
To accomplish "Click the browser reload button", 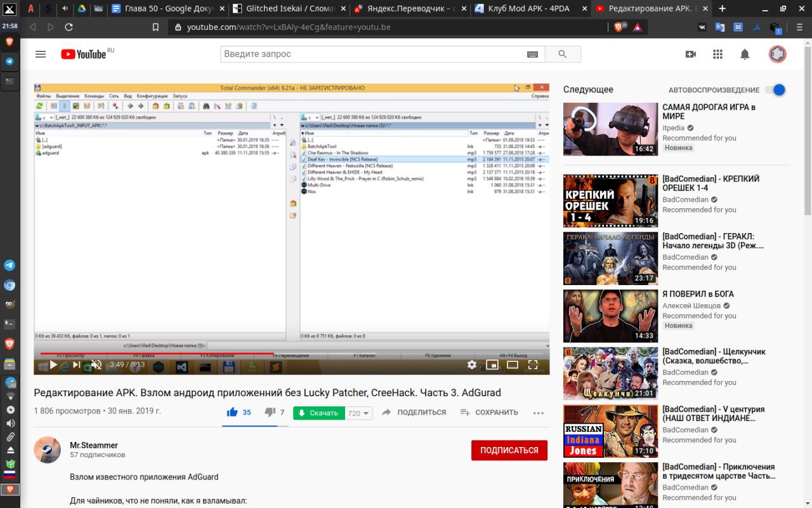I will point(69,27).
